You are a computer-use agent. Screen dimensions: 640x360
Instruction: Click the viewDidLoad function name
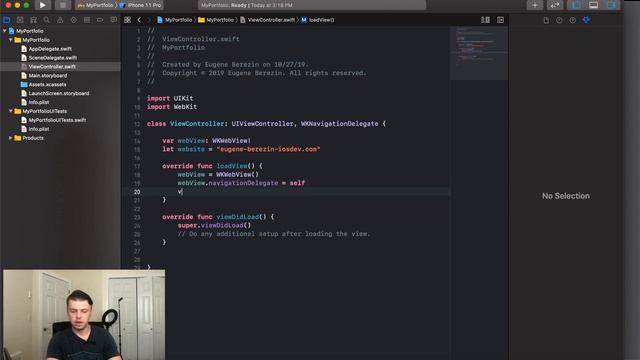(x=238, y=217)
